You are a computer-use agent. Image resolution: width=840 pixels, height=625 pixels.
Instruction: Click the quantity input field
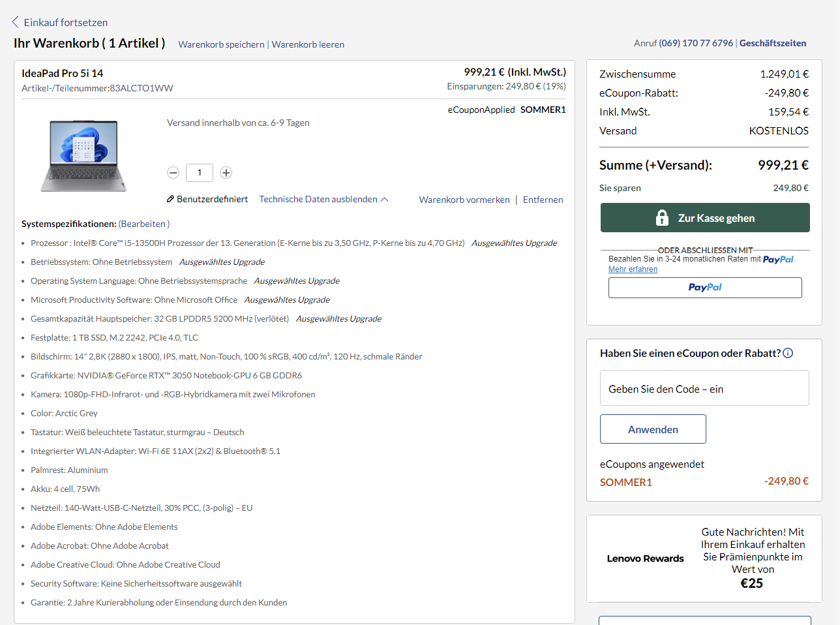click(x=200, y=173)
